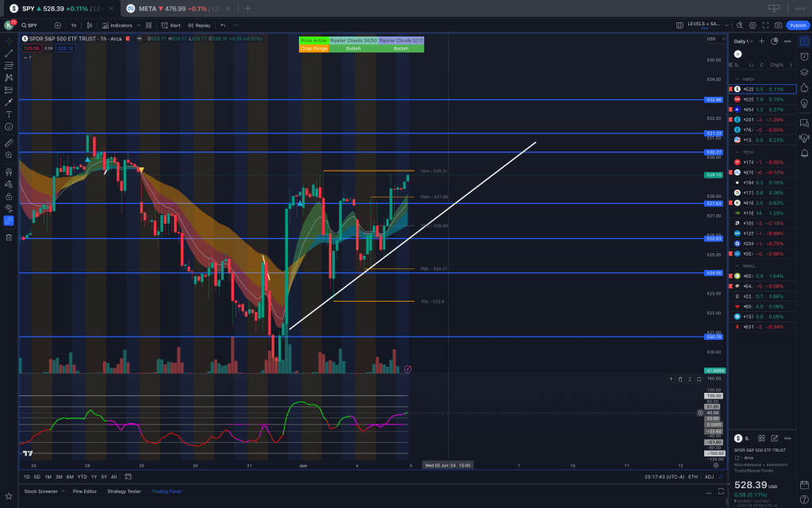Select the Text tool in drawing toolbar

tap(9, 114)
